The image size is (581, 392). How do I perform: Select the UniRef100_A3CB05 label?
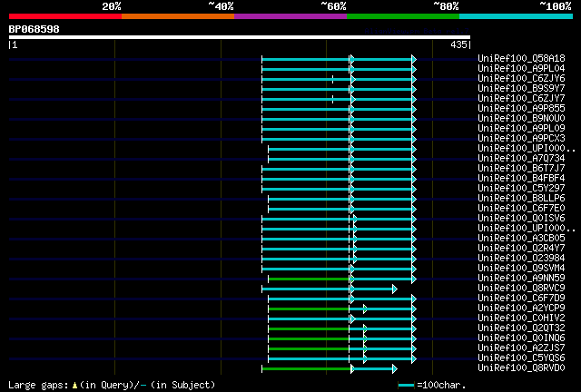521,239
